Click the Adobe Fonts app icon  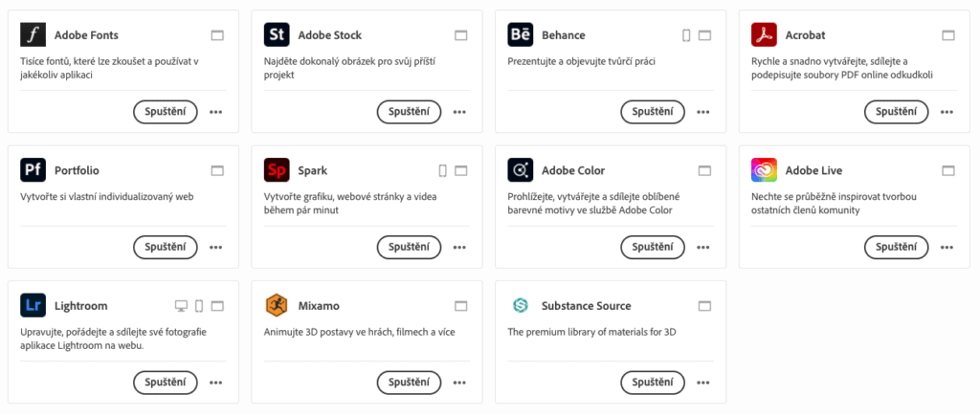pos(33,35)
